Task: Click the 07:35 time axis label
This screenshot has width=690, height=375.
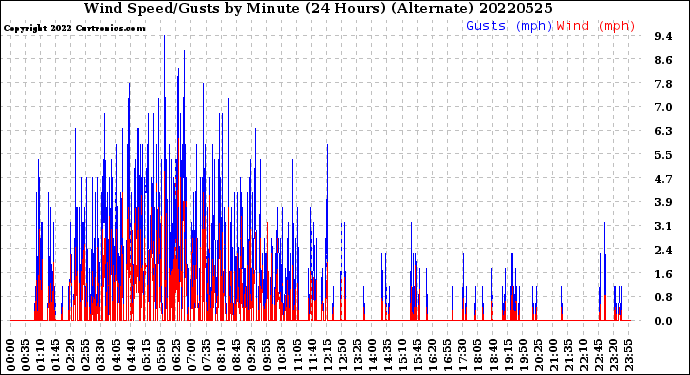Action: tap(206, 355)
